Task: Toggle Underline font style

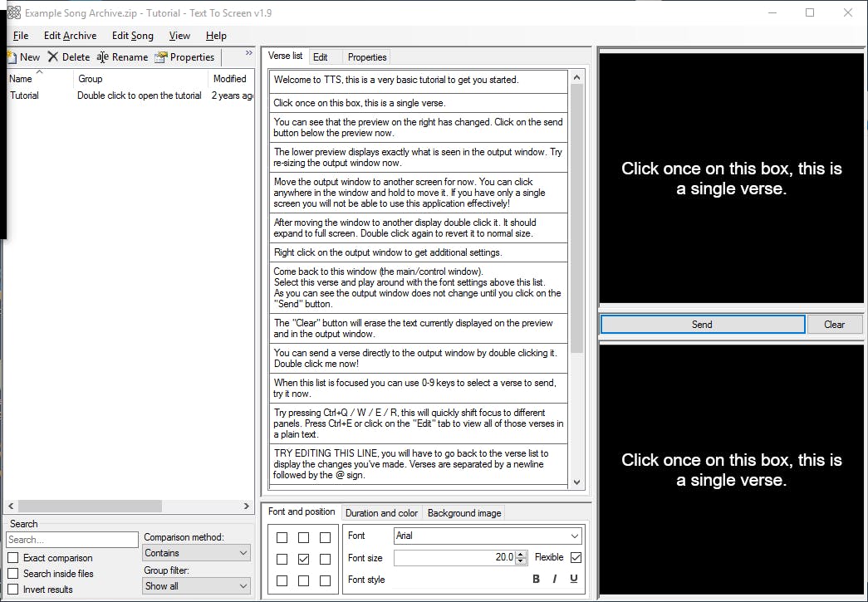Action: tap(573, 580)
